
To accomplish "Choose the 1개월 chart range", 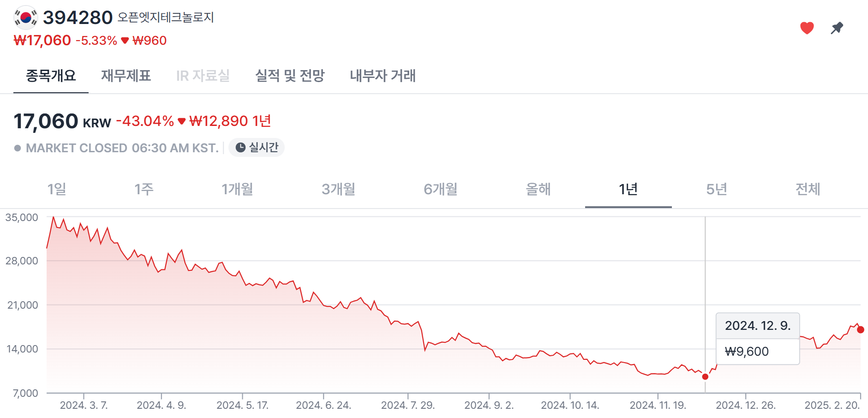I will pyautogui.click(x=237, y=189).
